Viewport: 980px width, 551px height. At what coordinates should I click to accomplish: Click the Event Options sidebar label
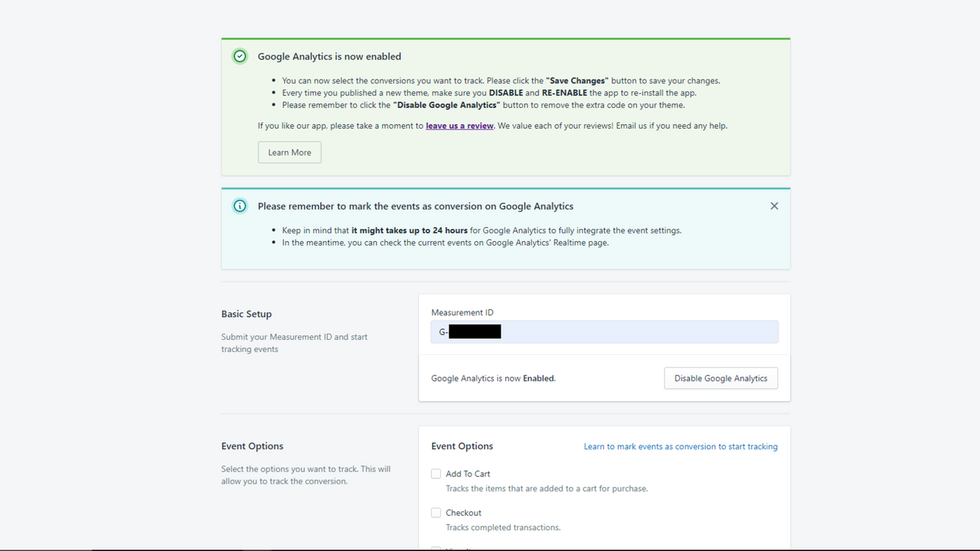point(252,446)
